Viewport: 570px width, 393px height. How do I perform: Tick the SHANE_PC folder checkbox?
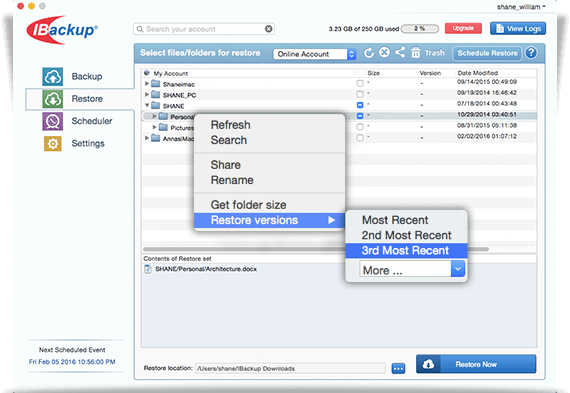[x=360, y=94]
